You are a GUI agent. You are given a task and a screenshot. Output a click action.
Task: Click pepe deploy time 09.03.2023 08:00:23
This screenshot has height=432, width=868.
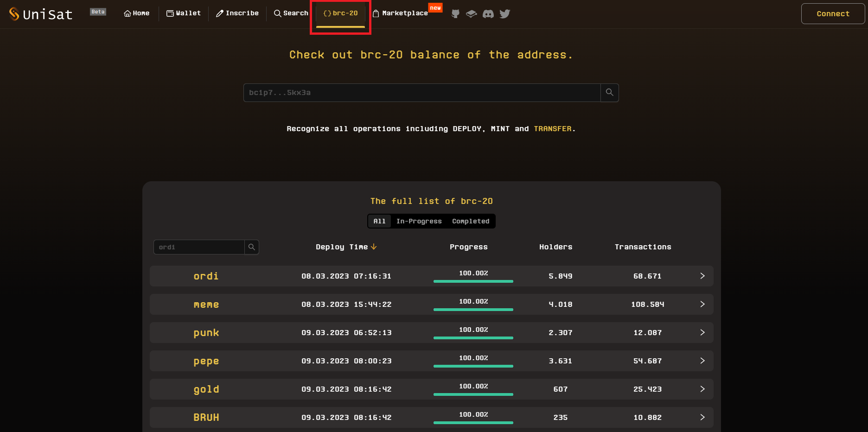[x=346, y=361]
